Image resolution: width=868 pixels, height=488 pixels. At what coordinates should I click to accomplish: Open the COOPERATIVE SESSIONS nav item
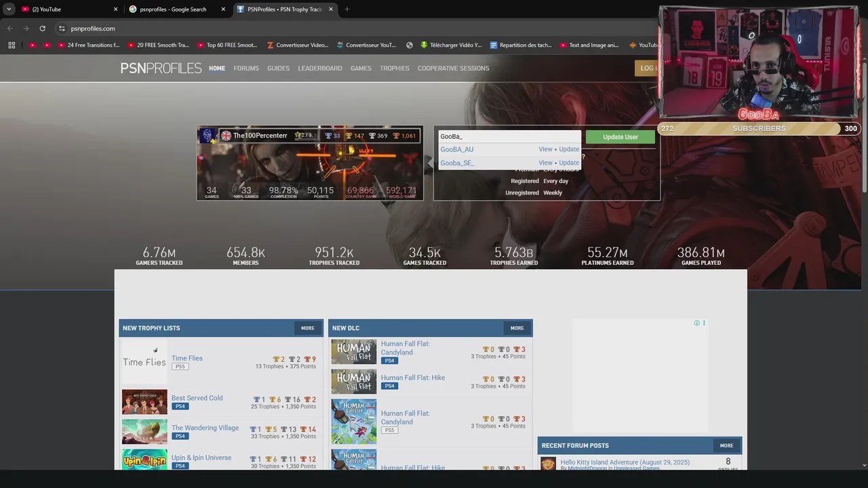[x=453, y=68]
